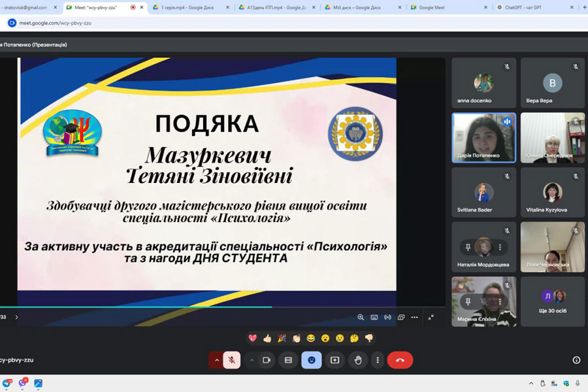Image resolution: width=588 pixels, height=392 pixels.
Task: Select Vitalina Kyzylova participant tile
Action: pos(552,193)
